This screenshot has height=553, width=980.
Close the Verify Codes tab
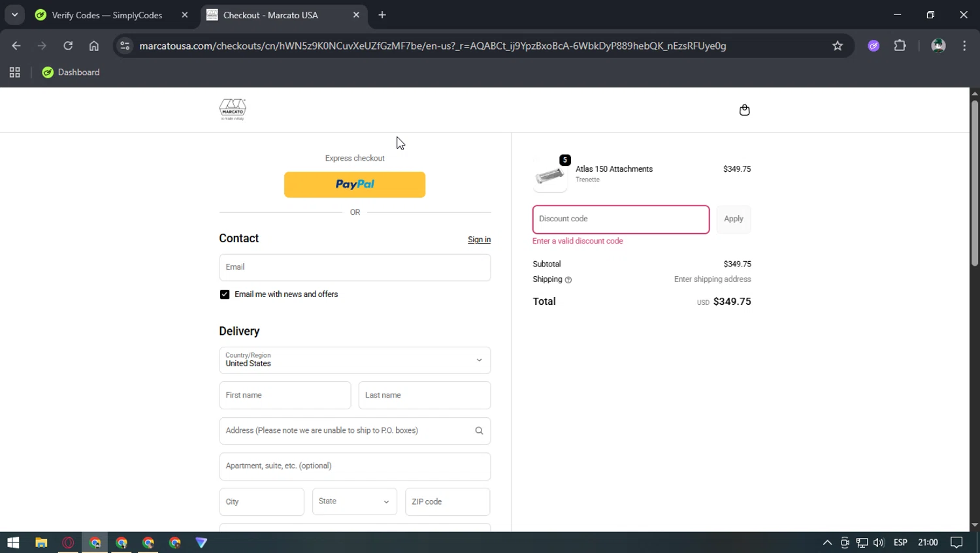click(185, 15)
